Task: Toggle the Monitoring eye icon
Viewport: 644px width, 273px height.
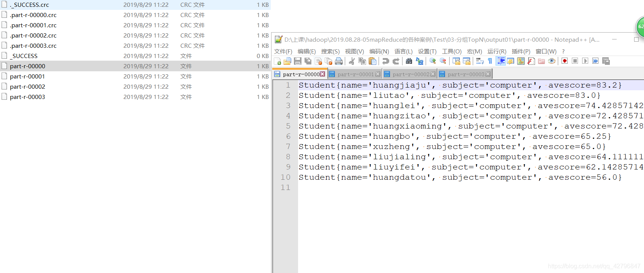Action: [552, 61]
